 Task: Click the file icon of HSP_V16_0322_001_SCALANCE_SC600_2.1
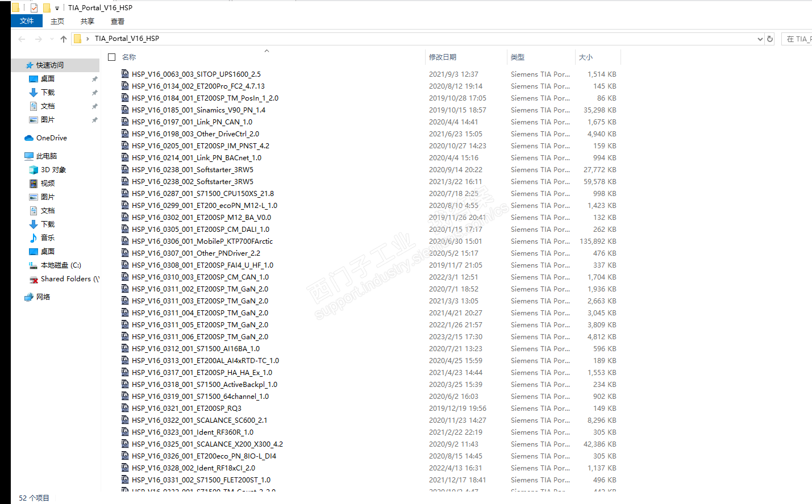[125, 420]
